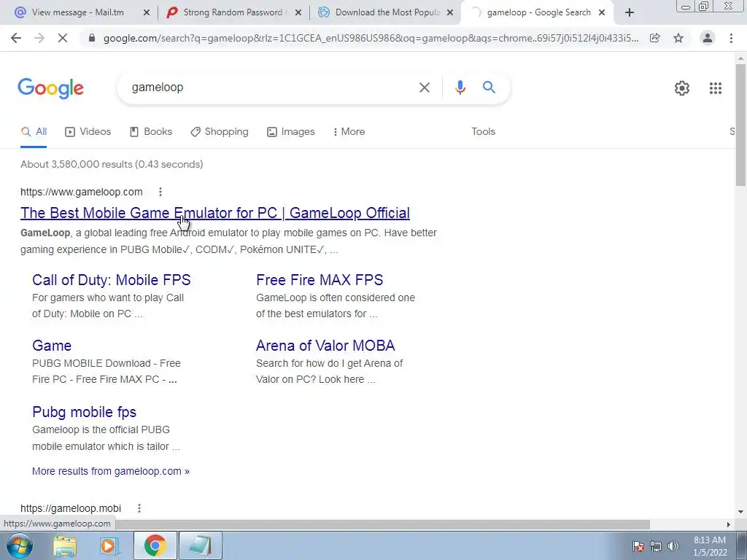Select the All search filter
Screen dimensions: 747x560
[34, 132]
